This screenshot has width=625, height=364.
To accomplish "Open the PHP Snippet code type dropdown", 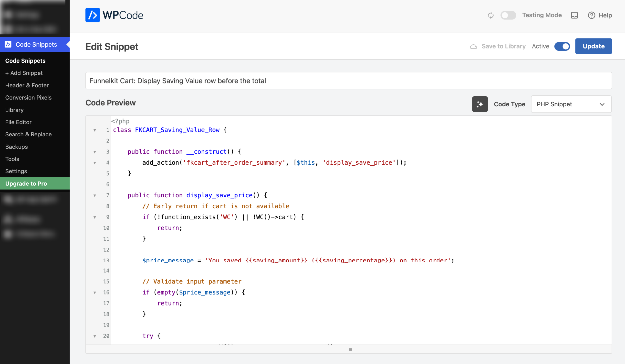I will pyautogui.click(x=571, y=104).
